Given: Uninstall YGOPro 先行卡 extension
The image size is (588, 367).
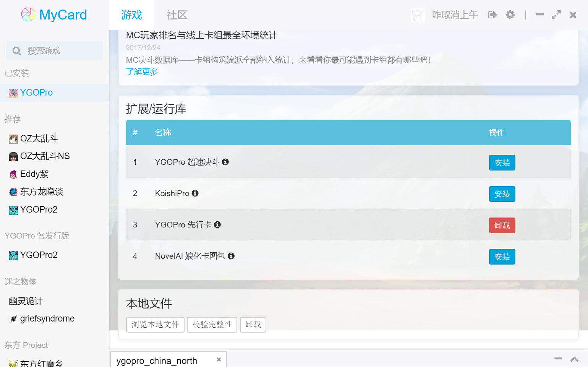Looking at the screenshot, I should coord(502,225).
